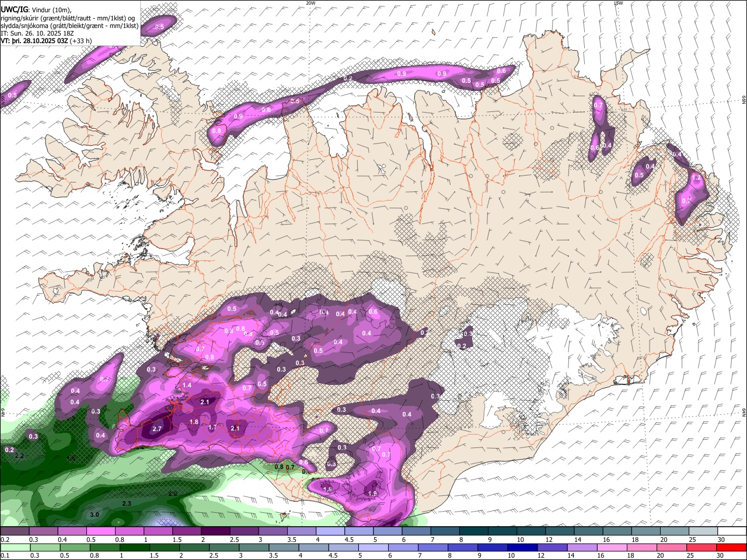
Task: Click the 2.7 snowfall value on the map
Action: tap(156, 429)
